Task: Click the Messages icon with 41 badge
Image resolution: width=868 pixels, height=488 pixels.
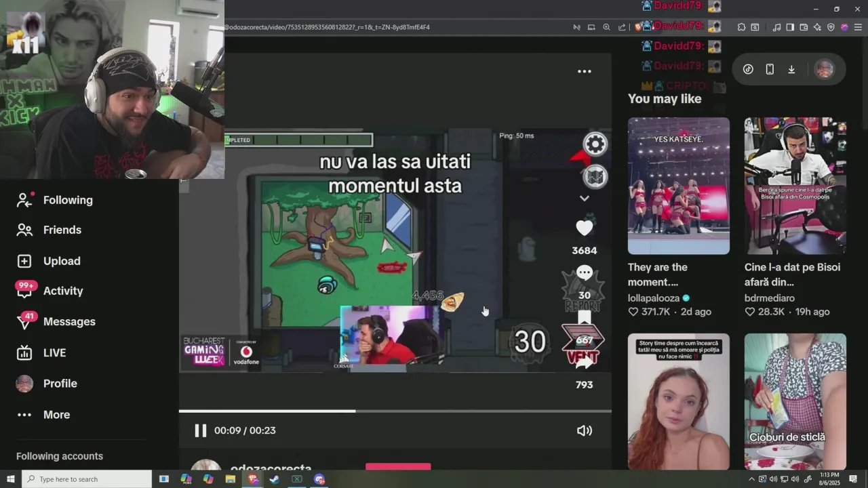Action: click(x=25, y=321)
